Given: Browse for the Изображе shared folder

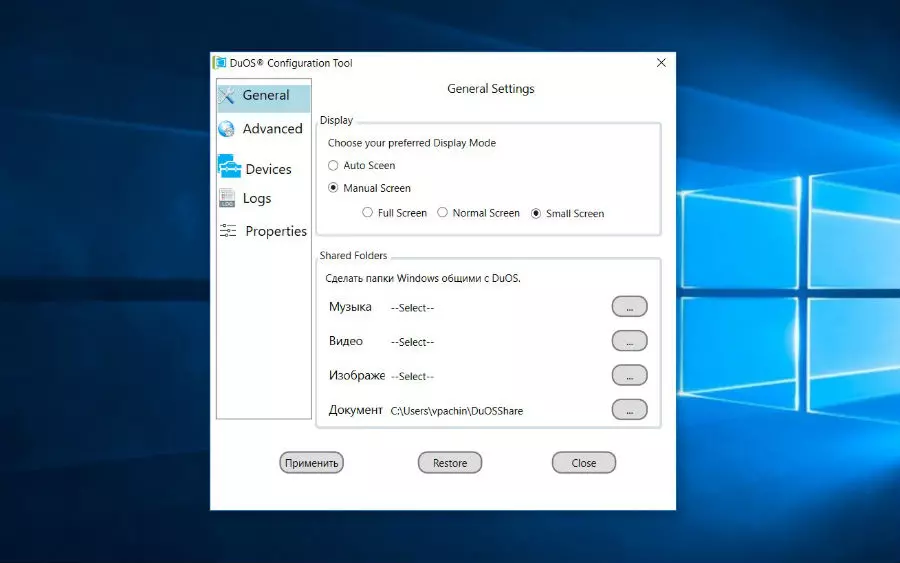Looking at the screenshot, I should [629, 376].
